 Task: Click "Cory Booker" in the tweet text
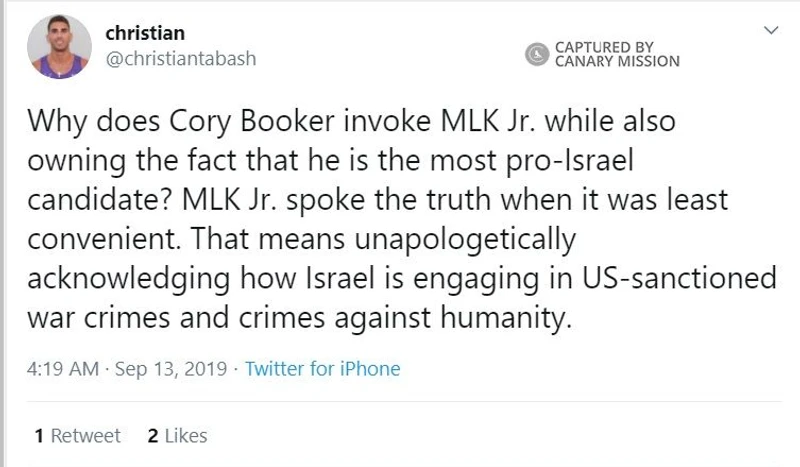(x=252, y=121)
